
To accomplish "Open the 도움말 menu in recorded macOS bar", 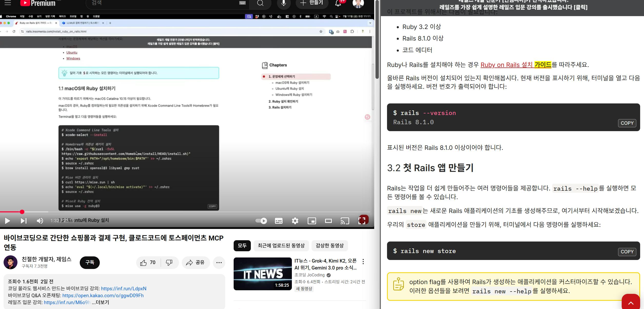I will pyautogui.click(x=96, y=16).
